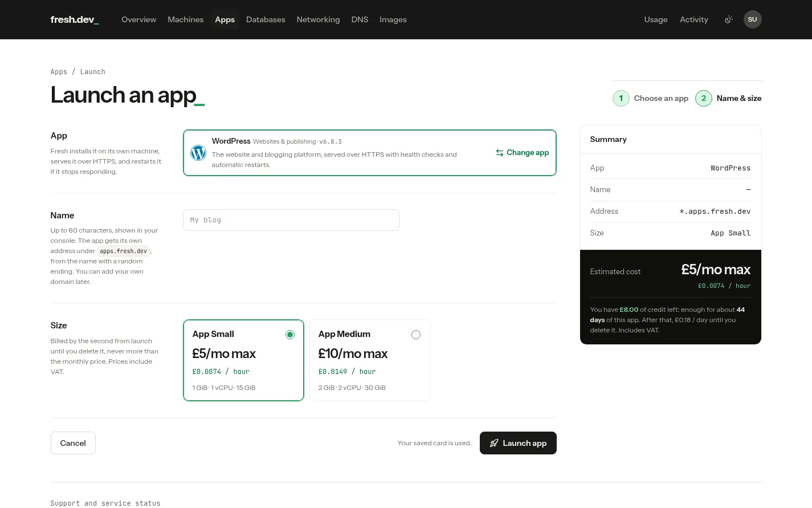This screenshot has height=508, width=812.
Task: Click the WordPress logo icon
Action: (198, 153)
